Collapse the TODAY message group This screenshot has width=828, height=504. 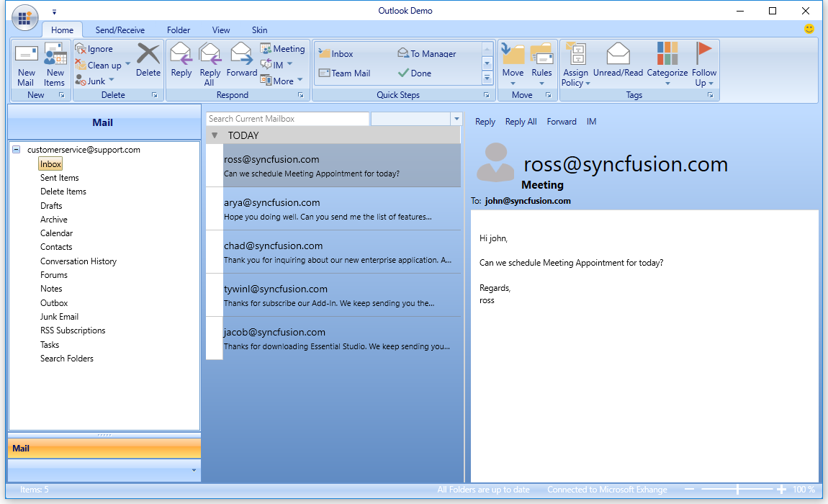pos(215,135)
